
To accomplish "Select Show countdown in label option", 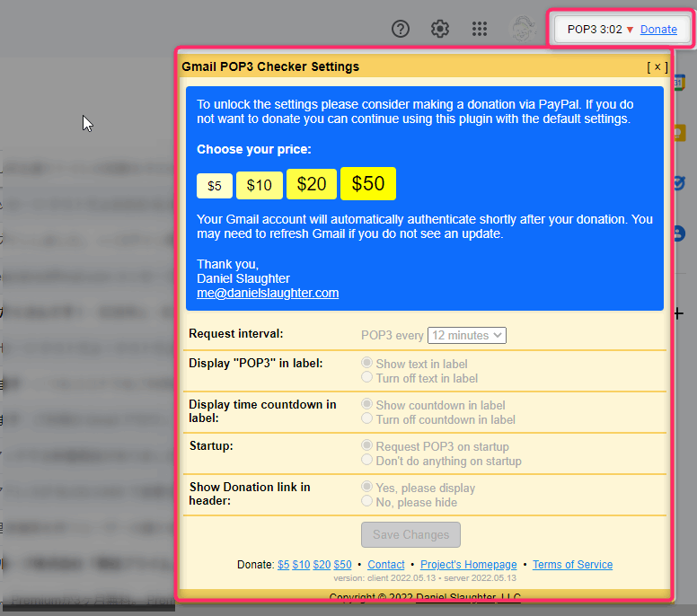I will click(x=366, y=404).
